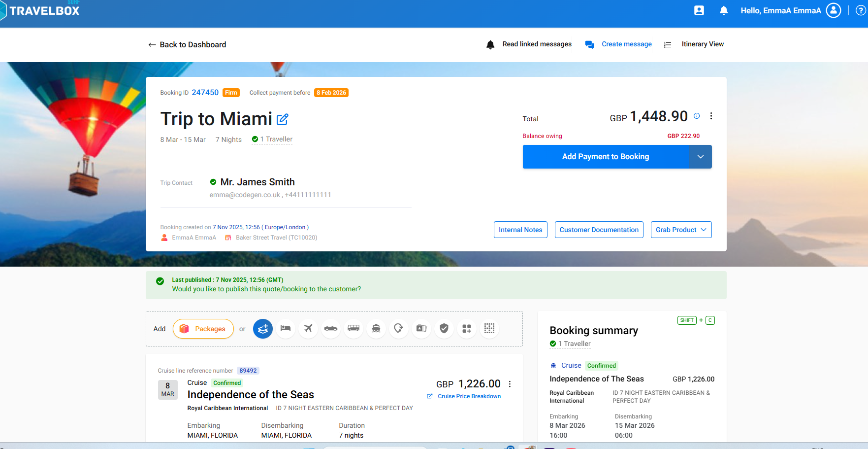This screenshot has width=868, height=449.
Task: Add a transfer using the bus icon
Action: [354, 329]
